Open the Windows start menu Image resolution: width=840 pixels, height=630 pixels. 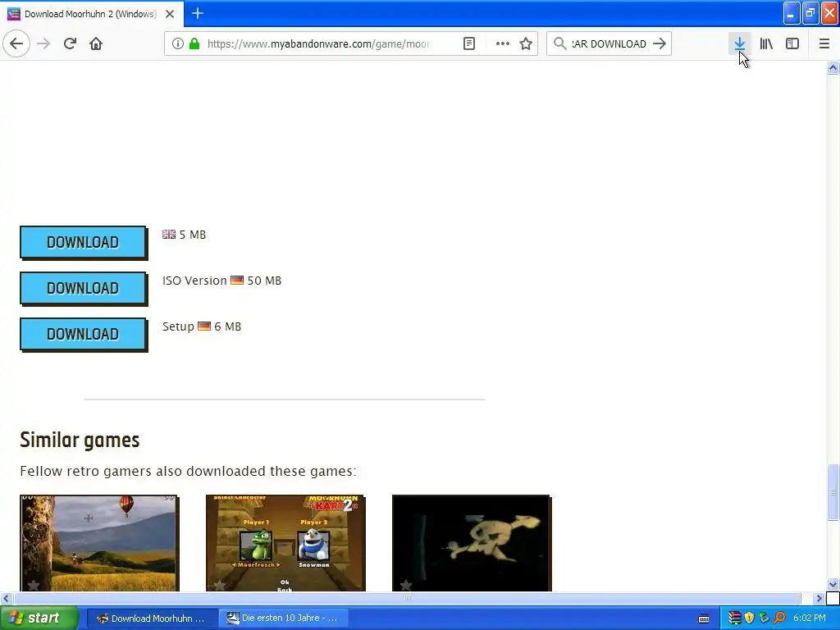coord(39,619)
